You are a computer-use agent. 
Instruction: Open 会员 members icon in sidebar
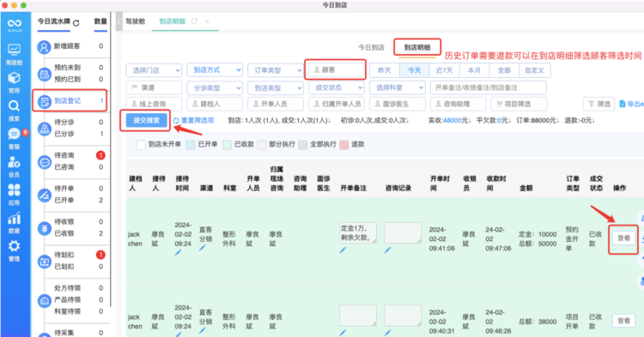point(14,166)
